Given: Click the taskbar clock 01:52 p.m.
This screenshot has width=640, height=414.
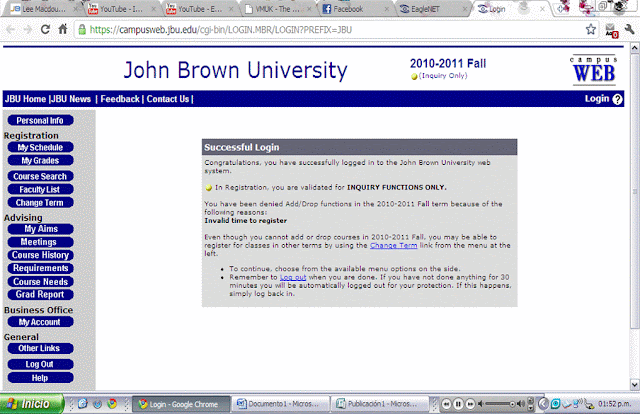Looking at the screenshot, I should click(615, 404).
